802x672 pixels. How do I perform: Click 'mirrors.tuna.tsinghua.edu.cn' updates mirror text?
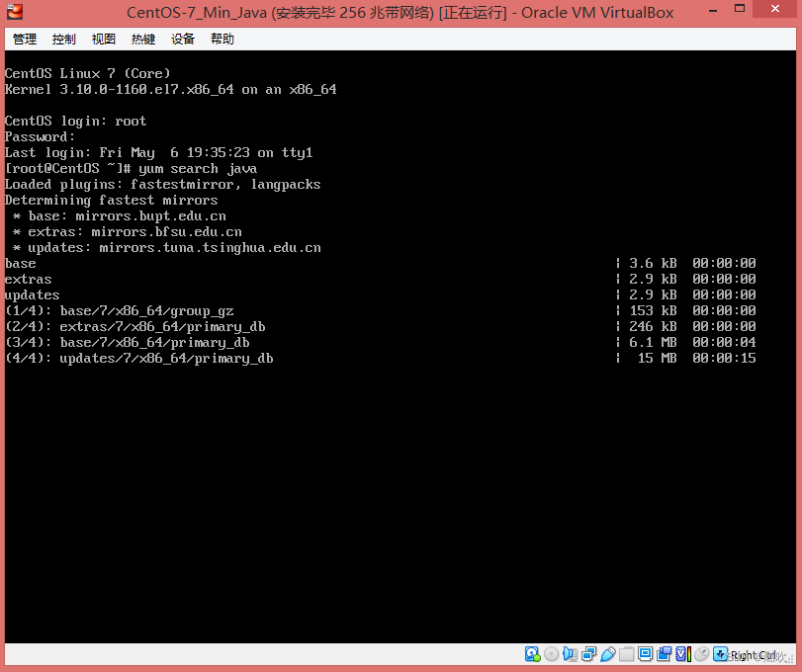(211, 248)
